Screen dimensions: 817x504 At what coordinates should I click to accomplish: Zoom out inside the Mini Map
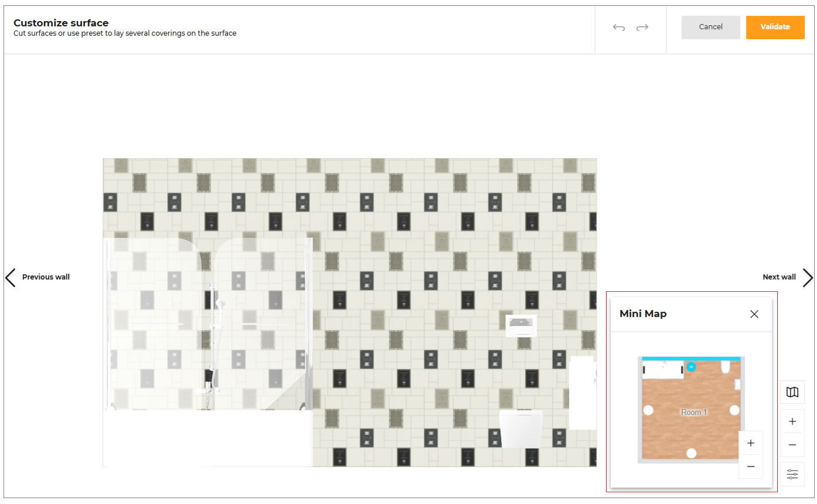coord(750,466)
